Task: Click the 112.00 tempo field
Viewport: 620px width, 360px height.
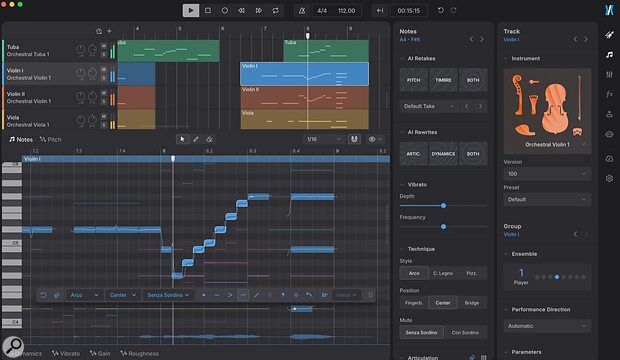Action: tap(346, 11)
